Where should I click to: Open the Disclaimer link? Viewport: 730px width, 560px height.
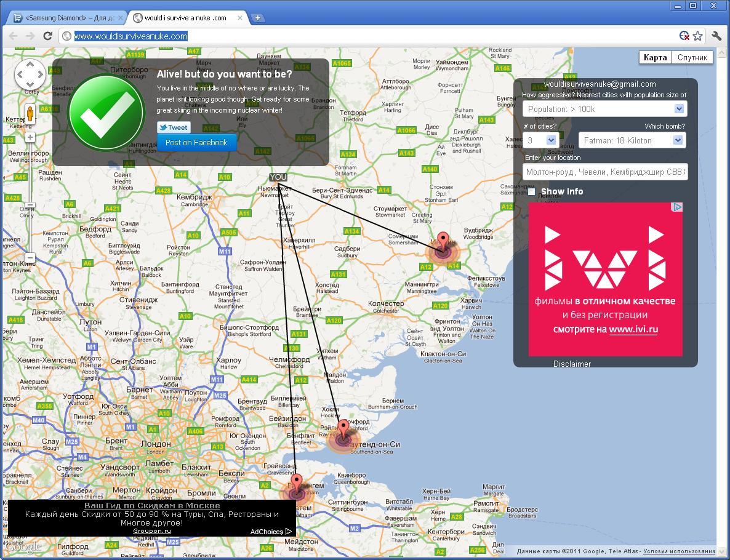coord(572,364)
